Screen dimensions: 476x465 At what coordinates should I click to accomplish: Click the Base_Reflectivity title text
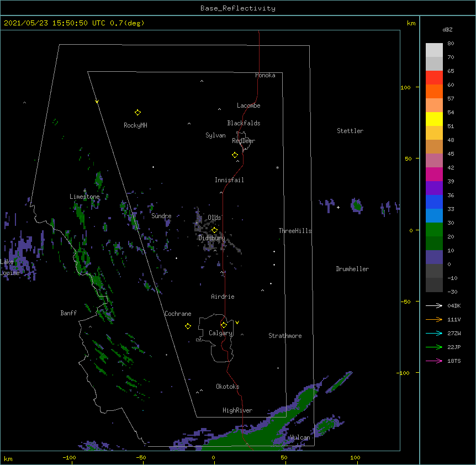click(x=238, y=8)
